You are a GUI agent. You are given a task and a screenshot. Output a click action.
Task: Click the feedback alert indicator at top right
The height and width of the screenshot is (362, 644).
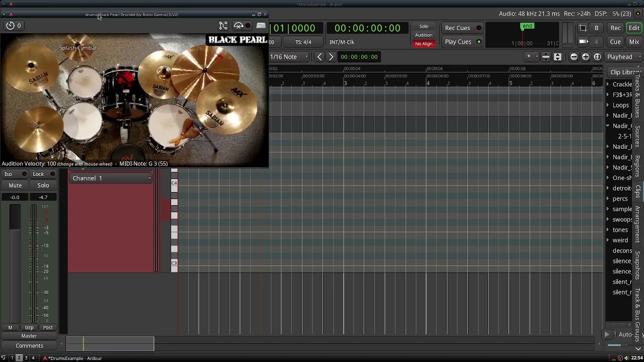pos(638,14)
